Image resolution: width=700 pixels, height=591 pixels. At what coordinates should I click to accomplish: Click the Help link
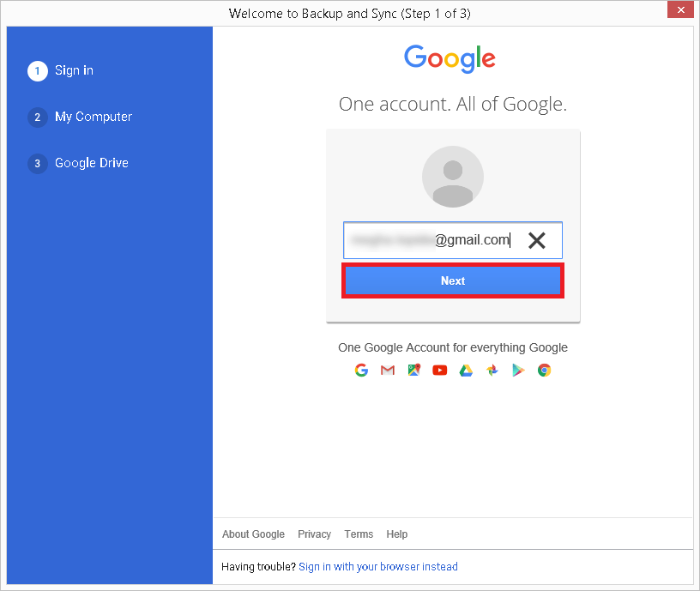click(396, 534)
